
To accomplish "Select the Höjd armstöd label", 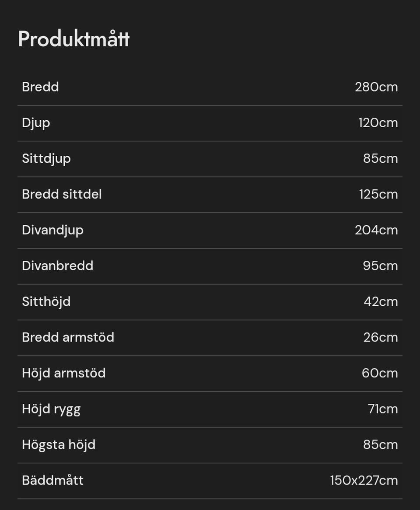I will click(x=63, y=373).
